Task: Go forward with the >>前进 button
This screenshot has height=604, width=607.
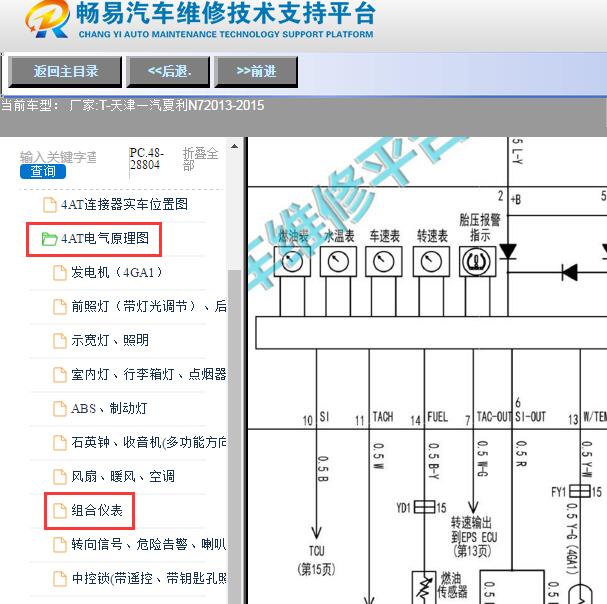Action: (x=256, y=72)
